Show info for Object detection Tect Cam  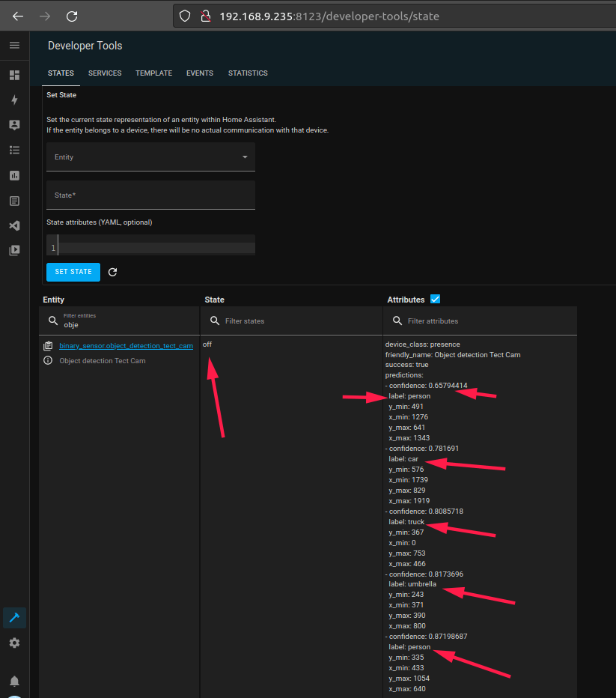(48, 360)
